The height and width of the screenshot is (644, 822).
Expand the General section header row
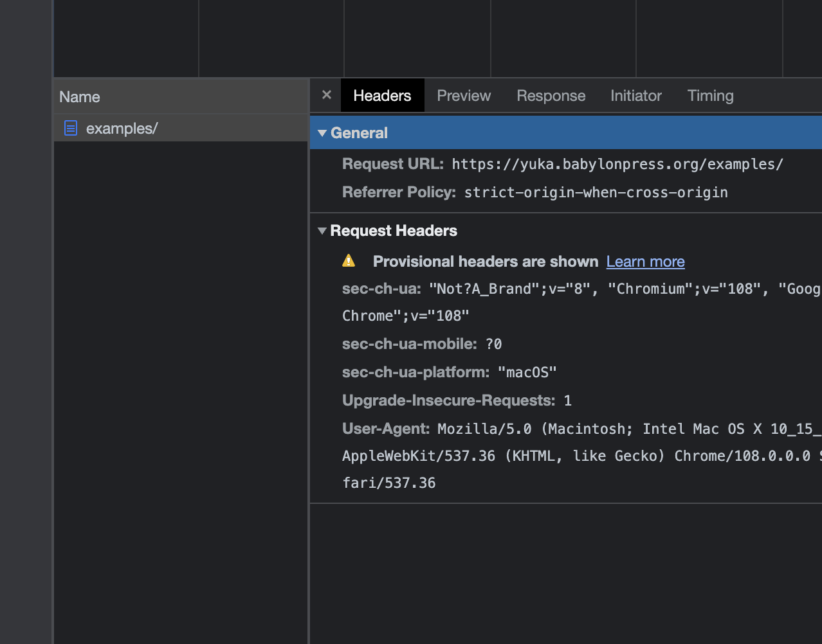point(360,132)
